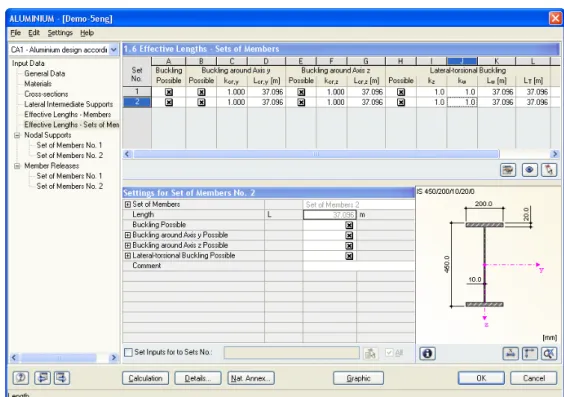Click the Calculation button
The height and width of the screenshot is (397, 564).
coord(145,378)
